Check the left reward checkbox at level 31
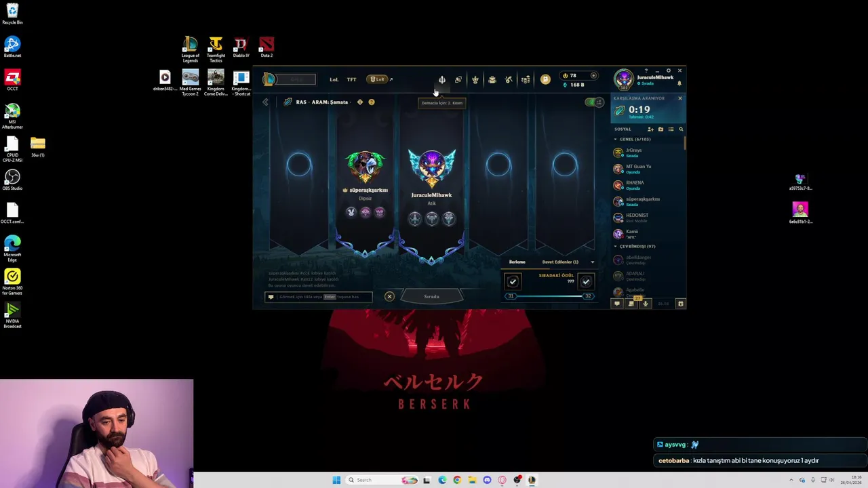The width and height of the screenshot is (868, 488). click(513, 281)
